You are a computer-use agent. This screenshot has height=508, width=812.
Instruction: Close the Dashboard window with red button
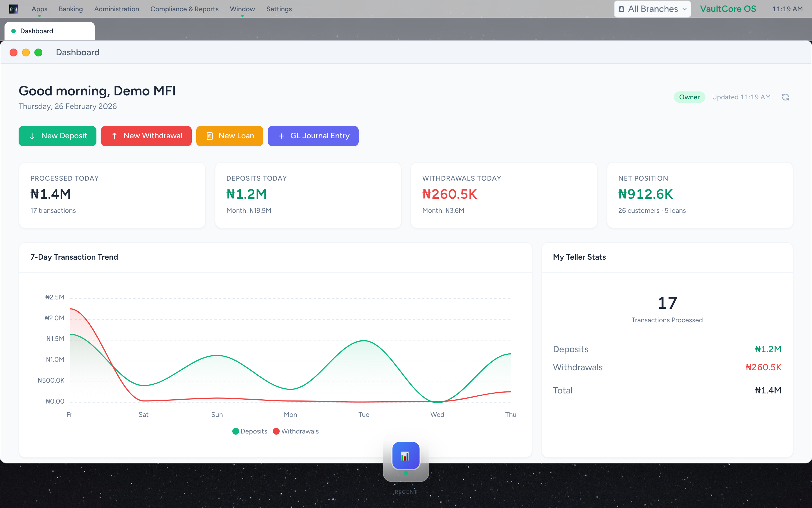click(x=14, y=52)
